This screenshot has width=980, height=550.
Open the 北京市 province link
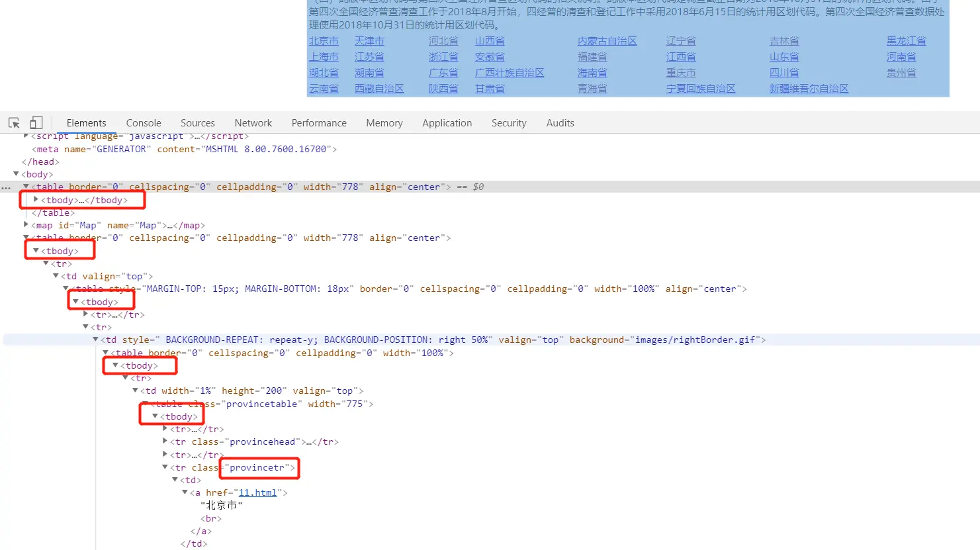(x=324, y=41)
